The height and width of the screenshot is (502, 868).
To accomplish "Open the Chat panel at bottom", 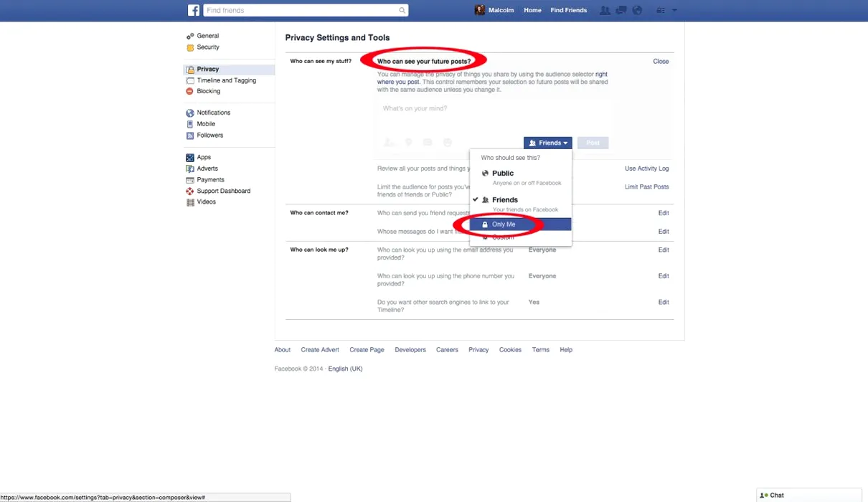I will click(x=776, y=495).
